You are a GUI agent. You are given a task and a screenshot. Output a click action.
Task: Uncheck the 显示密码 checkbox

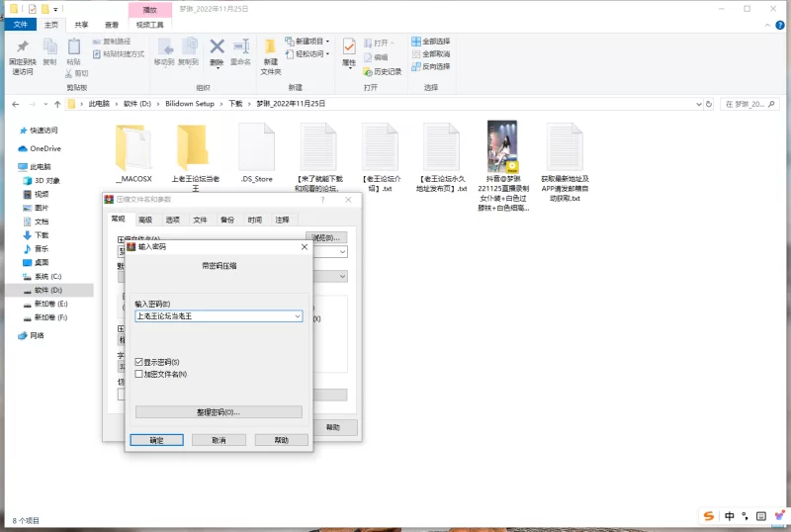tap(139, 363)
